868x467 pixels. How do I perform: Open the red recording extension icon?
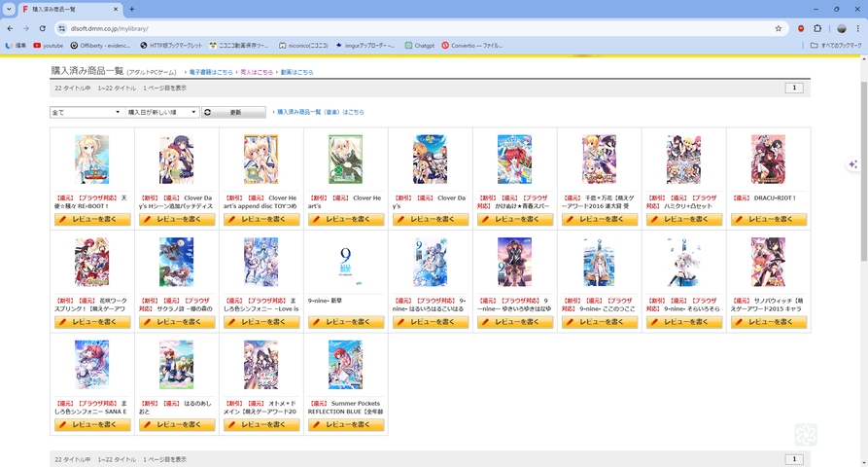(x=801, y=28)
